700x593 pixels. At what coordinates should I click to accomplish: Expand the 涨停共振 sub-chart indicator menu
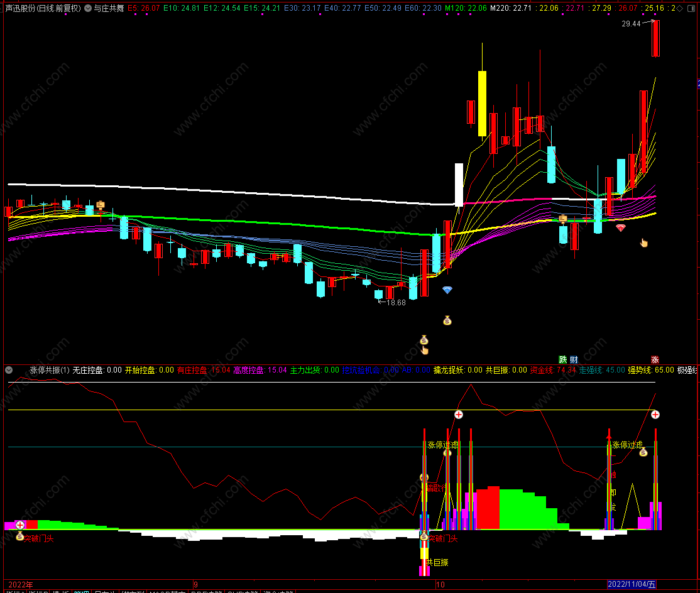(8, 370)
